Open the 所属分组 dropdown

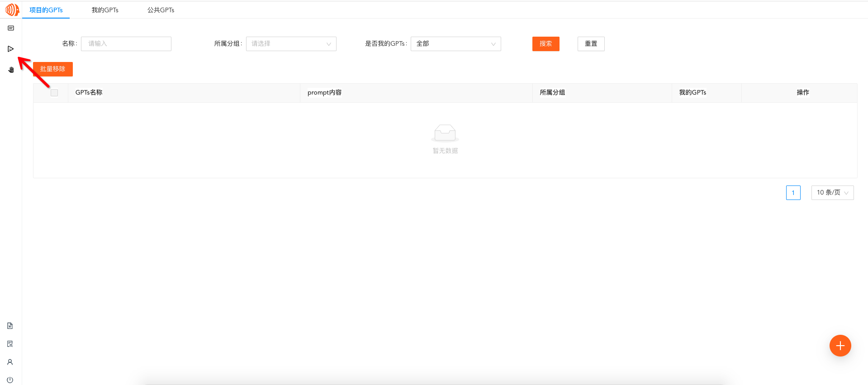pyautogui.click(x=291, y=44)
